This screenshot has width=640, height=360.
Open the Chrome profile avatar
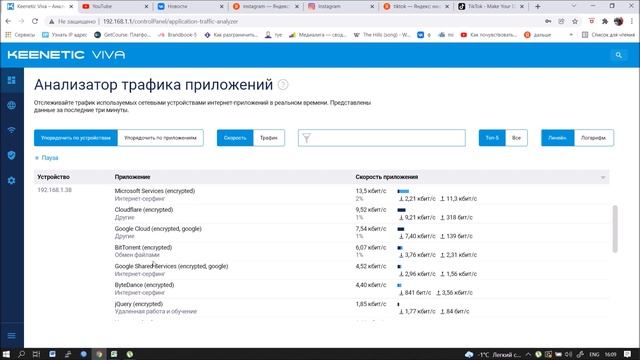tap(618, 21)
